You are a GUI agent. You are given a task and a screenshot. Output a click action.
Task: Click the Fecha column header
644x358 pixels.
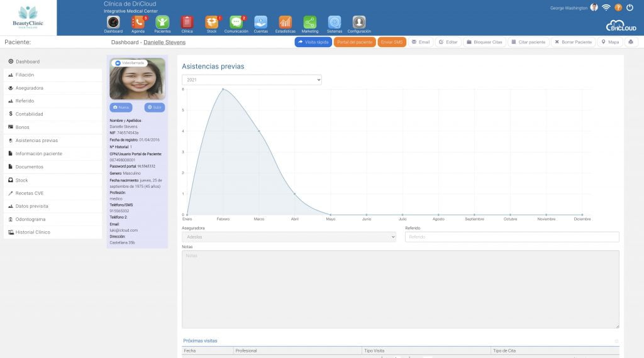[208, 350]
